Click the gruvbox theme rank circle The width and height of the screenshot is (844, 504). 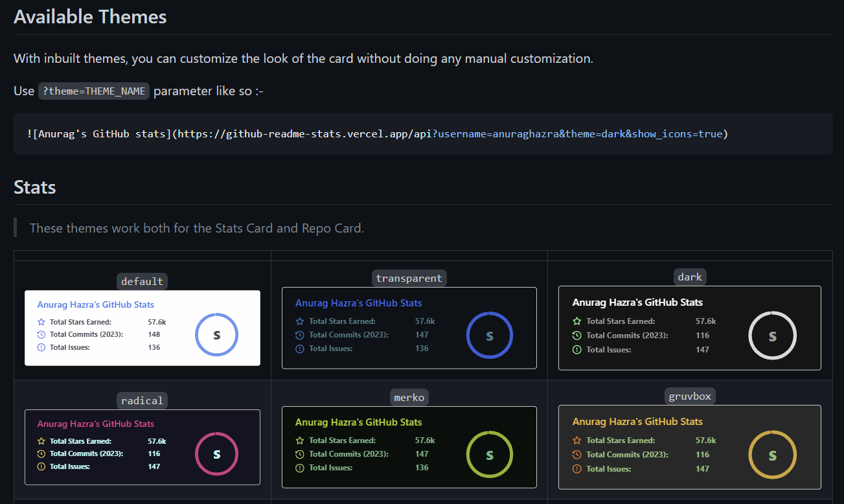pos(772,455)
